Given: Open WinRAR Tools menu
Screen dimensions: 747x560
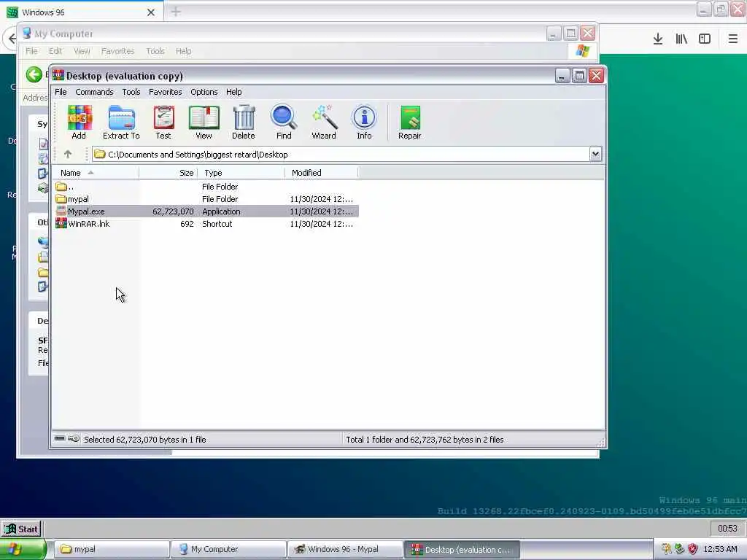Looking at the screenshot, I should (x=131, y=92).
